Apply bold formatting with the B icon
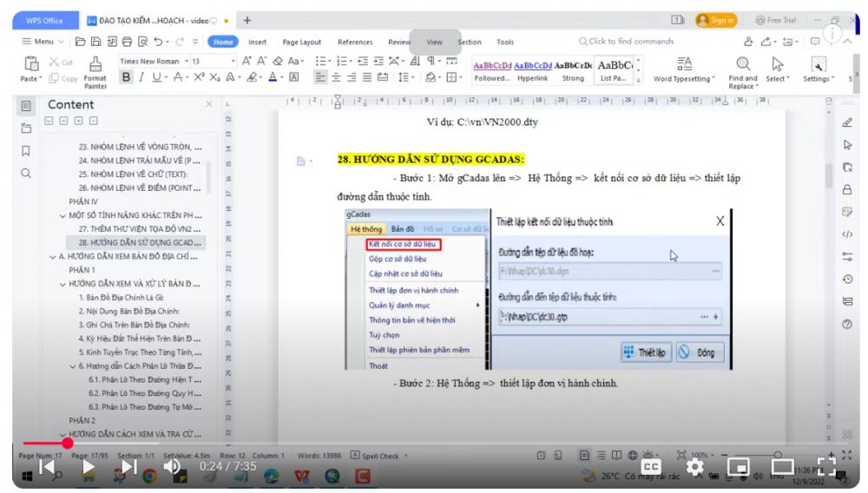Viewport: 868px width, 493px height. (x=126, y=77)
